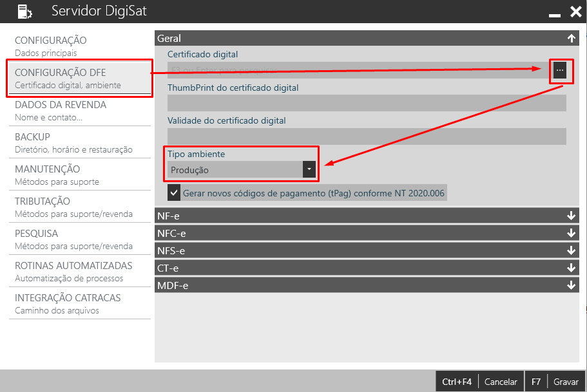
Task: Open INTEGRAÇÃO CATRACAS section
Action: coord(80,303)
